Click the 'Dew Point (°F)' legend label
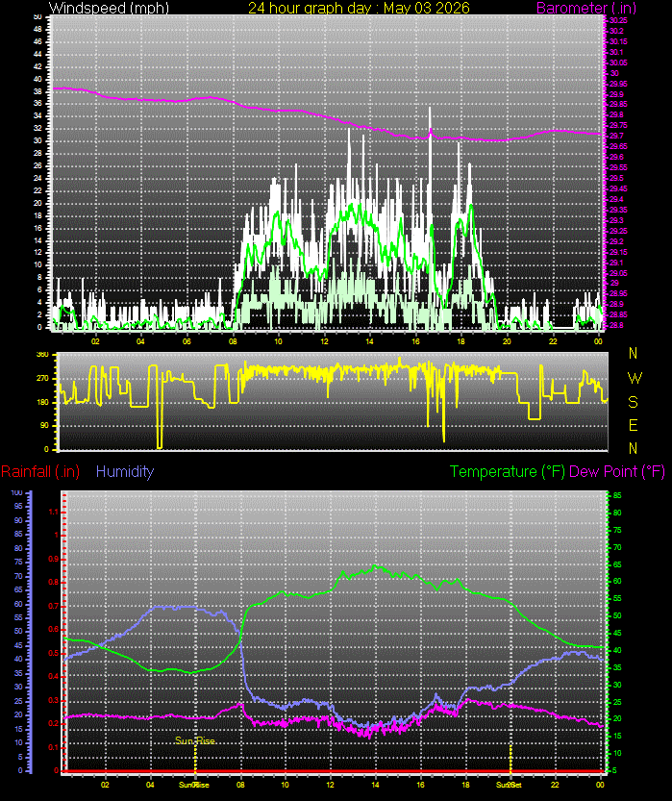Screen dimensions: 672x801 (617, 471)
